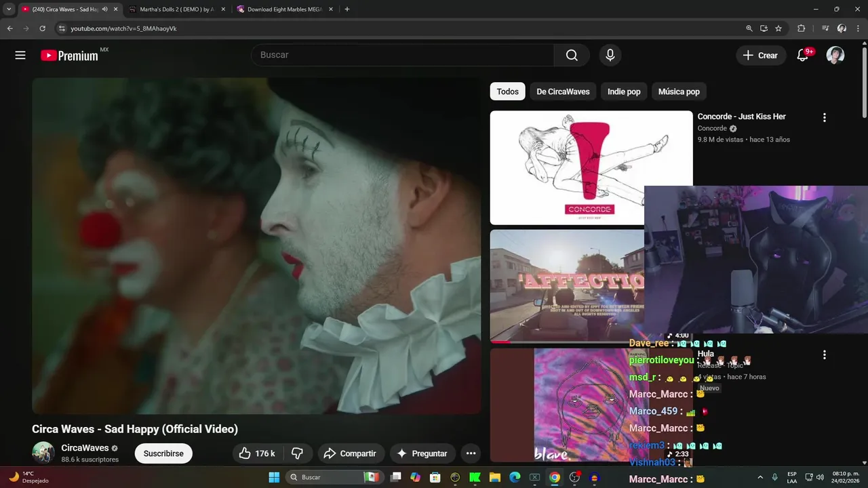Open a new browser tab
Image resolution: width=868 pixels, height=488 pixels.
pyautogui.click(x=347, y=9)
